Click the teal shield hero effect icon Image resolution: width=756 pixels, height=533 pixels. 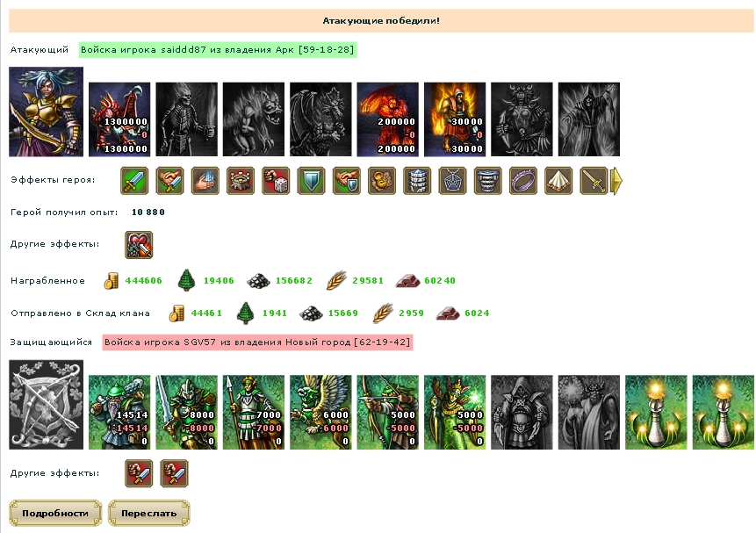coord(311,181)
